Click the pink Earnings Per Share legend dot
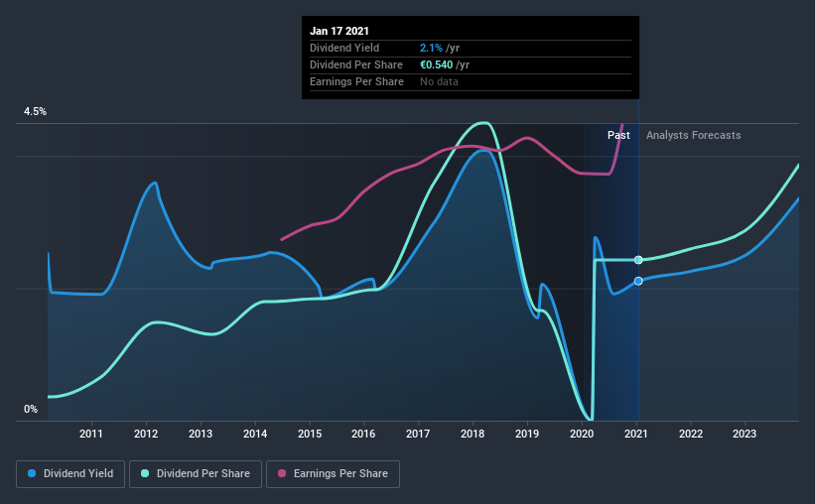 click(x=282, y=473)
